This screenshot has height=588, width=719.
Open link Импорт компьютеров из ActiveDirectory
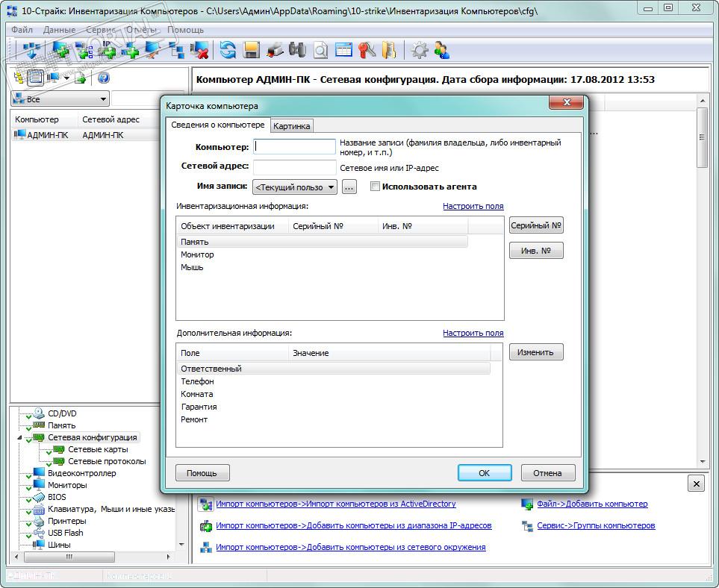coord(336,504)
